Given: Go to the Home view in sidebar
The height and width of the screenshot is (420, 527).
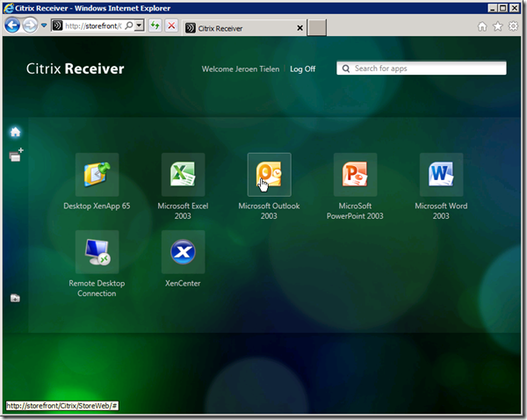Looking at the screenshot, I should (16, 132).
